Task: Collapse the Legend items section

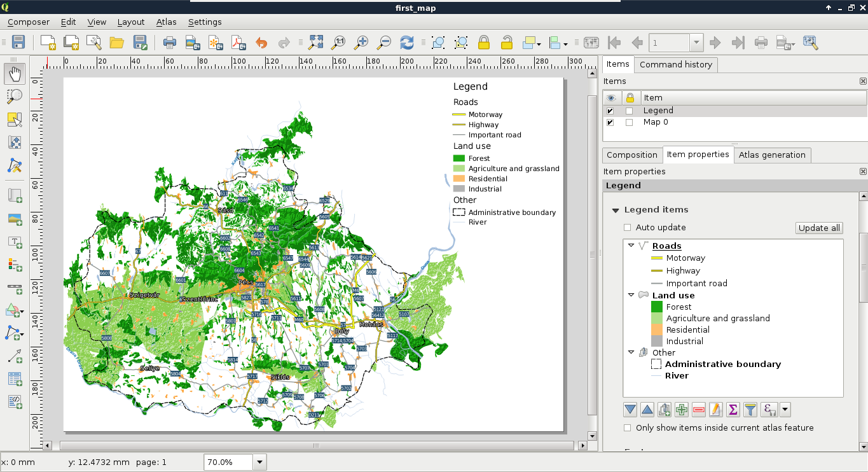Action: pyautogui.click(x=616, y=210)
